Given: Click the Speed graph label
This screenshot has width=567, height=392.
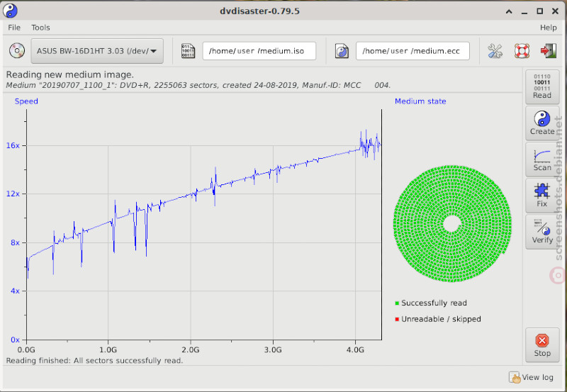Looking at the screenshot, I should (x=26, y=101).
